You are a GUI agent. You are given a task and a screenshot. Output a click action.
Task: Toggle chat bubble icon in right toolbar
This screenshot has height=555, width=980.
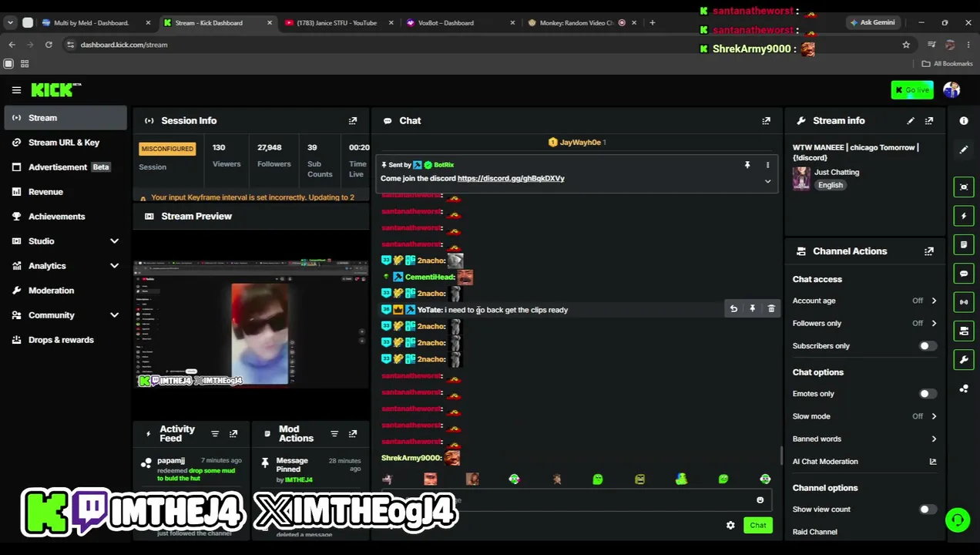click(x=964, y=274)
